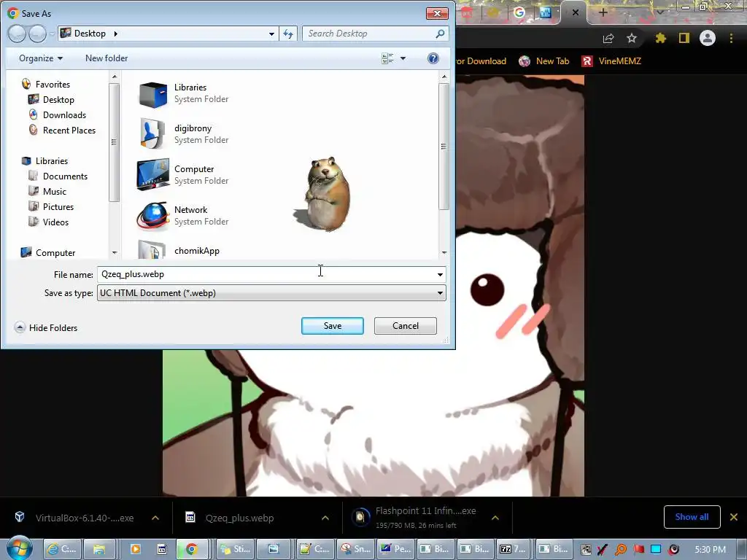Viewport: 747px width, 560px height.
Task: Open Chrome Extensions puzzle icon
Action: pyautogui.click(x=660, y=38)
